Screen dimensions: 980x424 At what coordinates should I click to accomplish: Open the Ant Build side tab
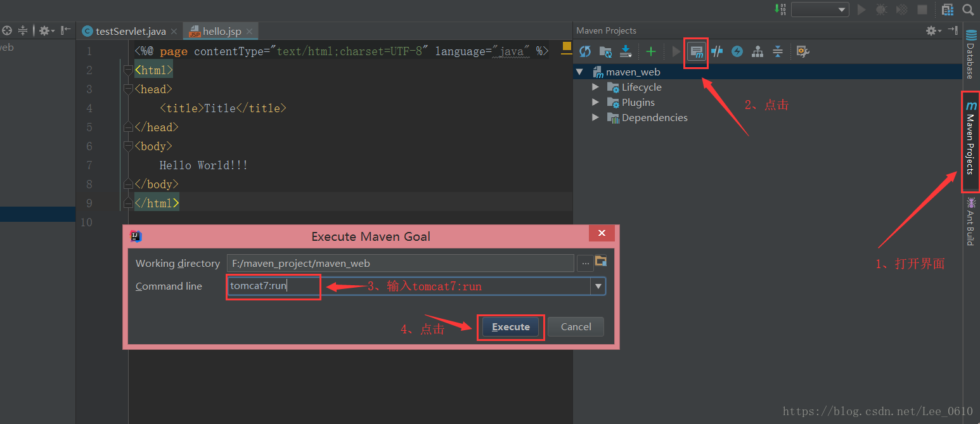(970, 222)
